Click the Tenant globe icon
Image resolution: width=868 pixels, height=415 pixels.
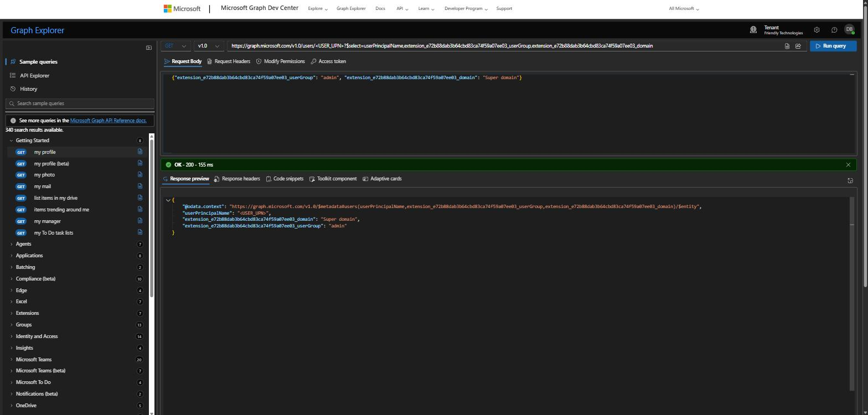point(753,30)
